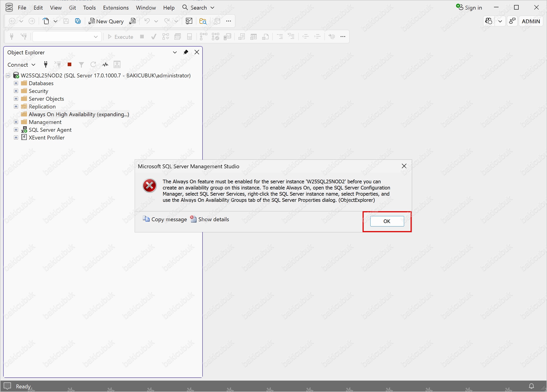Expand the Databases node
547x392 pixels.
pyautogui.click(x=16, y=83)
